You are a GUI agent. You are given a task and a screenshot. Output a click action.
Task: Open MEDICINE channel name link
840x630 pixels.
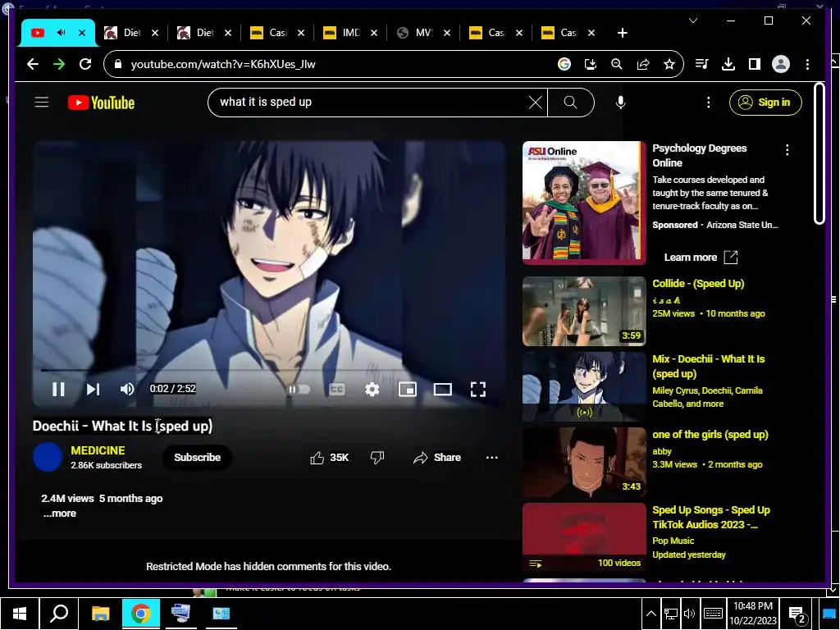(98, 450)
